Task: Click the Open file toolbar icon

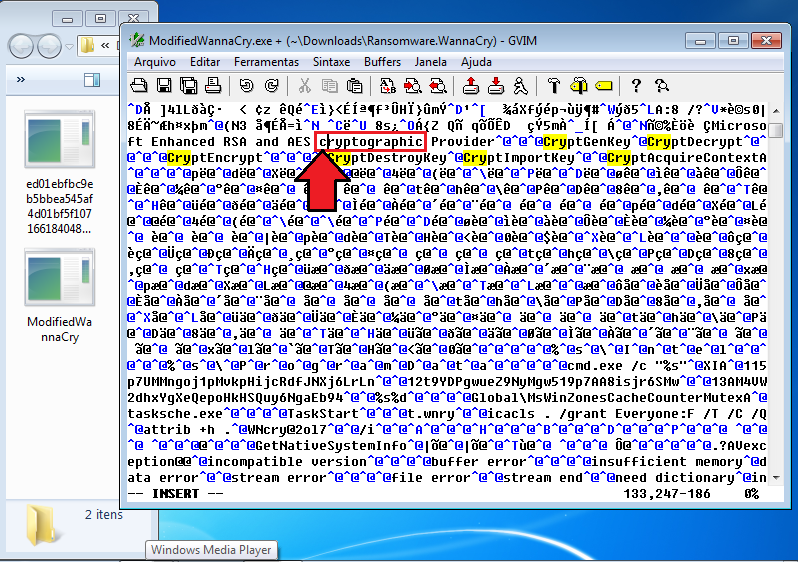Action: (x=138, y=86)
